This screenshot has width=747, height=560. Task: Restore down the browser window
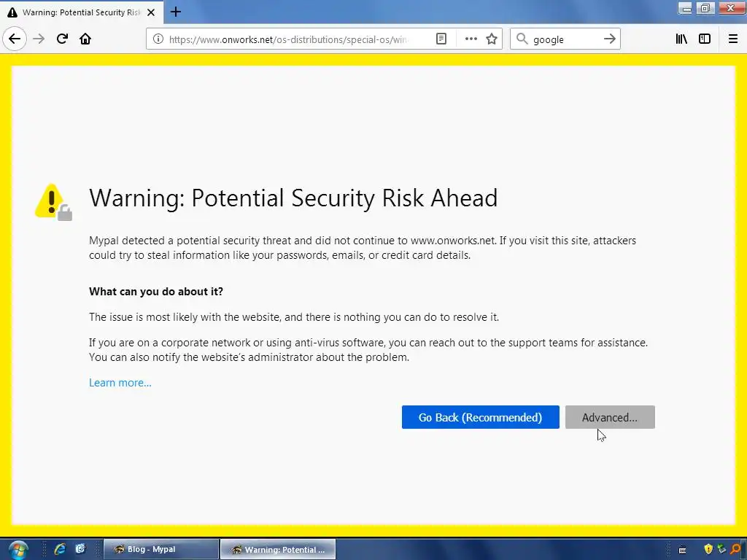[x=705, y=9]
